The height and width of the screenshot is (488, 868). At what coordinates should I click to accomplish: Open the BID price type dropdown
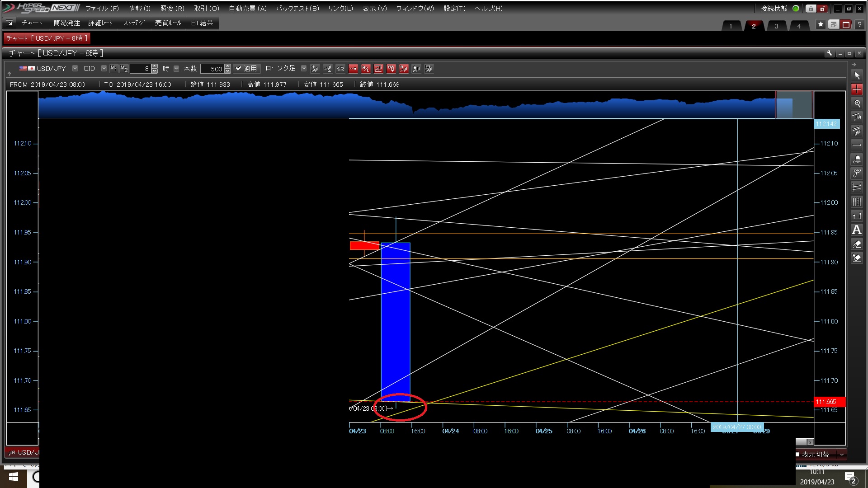pos(104,69)
